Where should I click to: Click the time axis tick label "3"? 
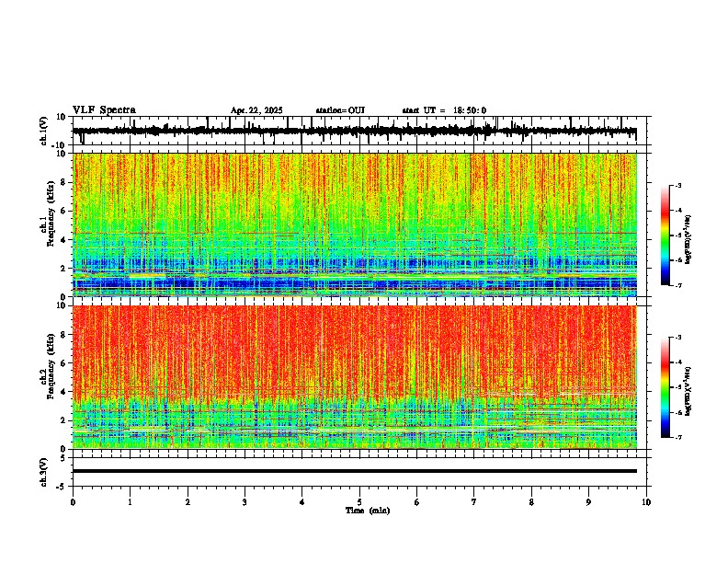coord(245,502)
